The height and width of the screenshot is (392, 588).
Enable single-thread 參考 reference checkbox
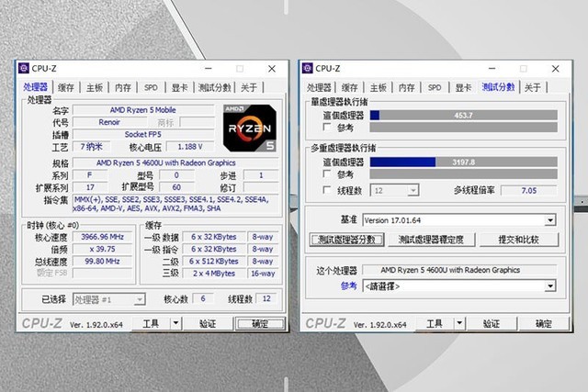(327, 128)
